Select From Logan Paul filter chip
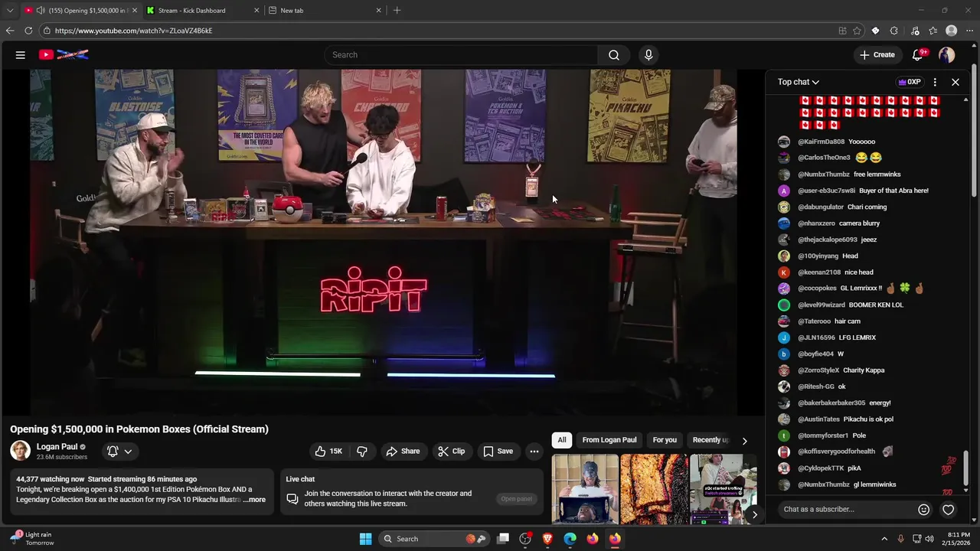Image resolution: width=980 pixels, height=551 pixels. click(609, 440)
